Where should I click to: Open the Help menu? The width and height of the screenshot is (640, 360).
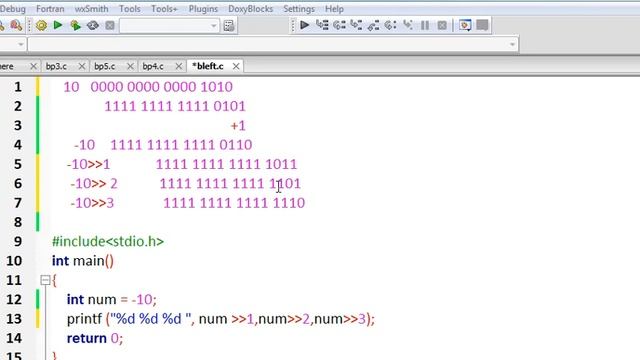334,9
